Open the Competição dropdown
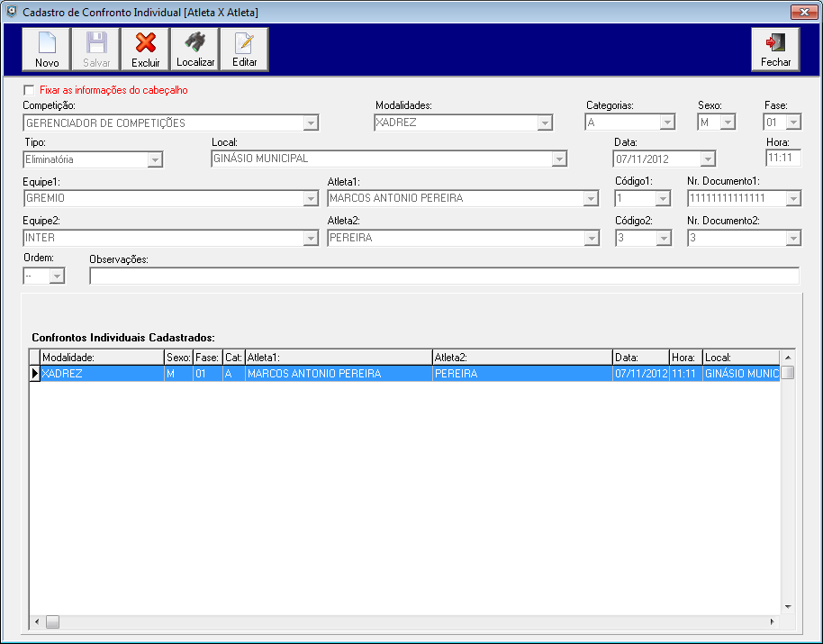823x644 pixels. coord(311,123)
